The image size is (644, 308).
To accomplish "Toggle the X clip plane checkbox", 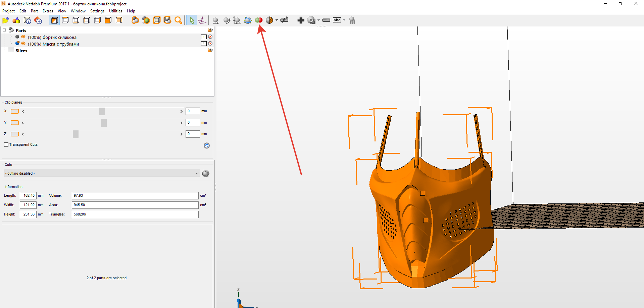I will pyautogui.click(x=15, y=111).
